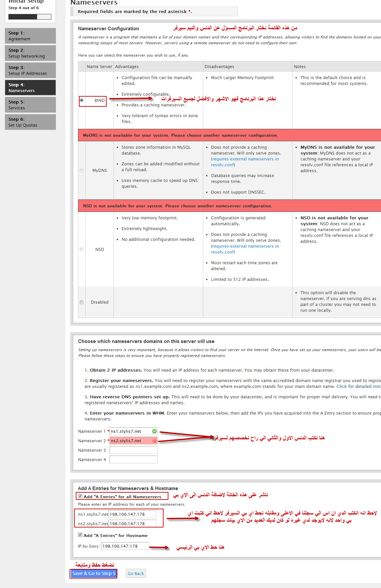
Task: Click the green valid checkmark icon in Nameserver 1
Action: 154,431
